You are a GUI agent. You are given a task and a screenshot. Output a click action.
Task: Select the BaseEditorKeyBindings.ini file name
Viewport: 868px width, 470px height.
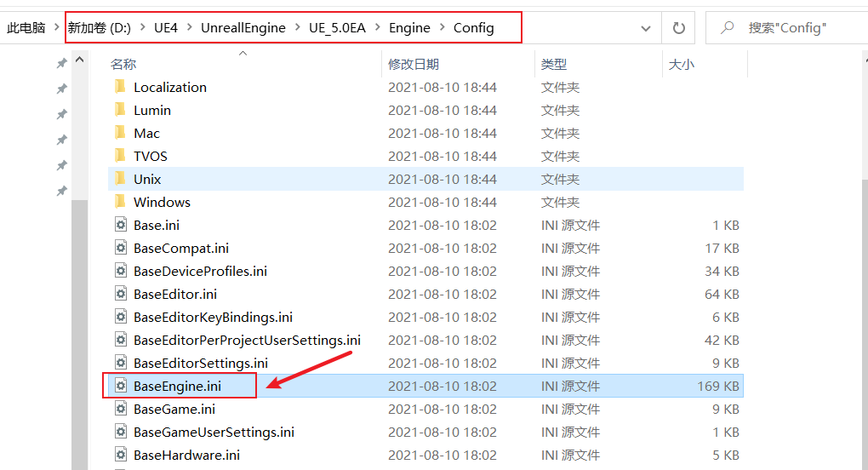coord(213,317)
